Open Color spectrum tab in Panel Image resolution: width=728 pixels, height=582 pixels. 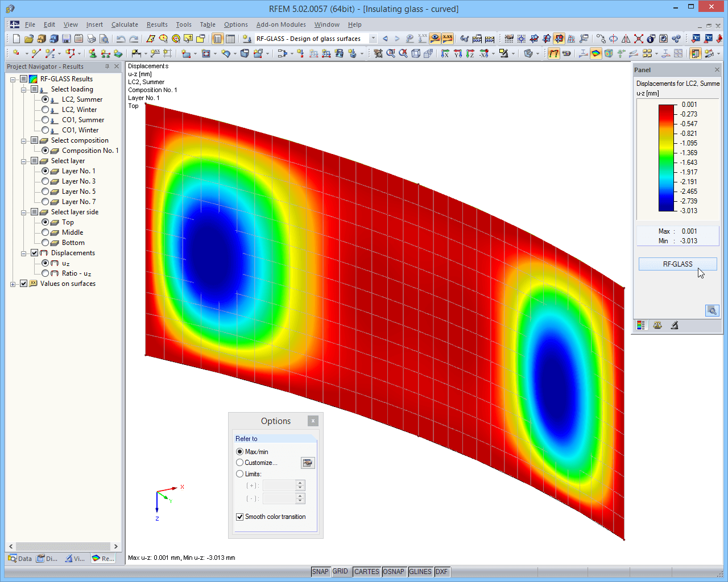point(641,326)
